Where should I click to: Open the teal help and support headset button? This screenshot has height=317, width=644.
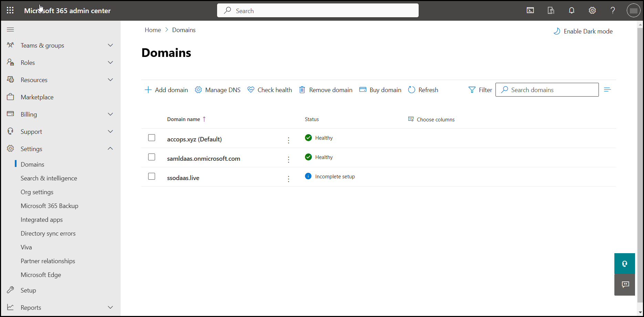point(624,264)
